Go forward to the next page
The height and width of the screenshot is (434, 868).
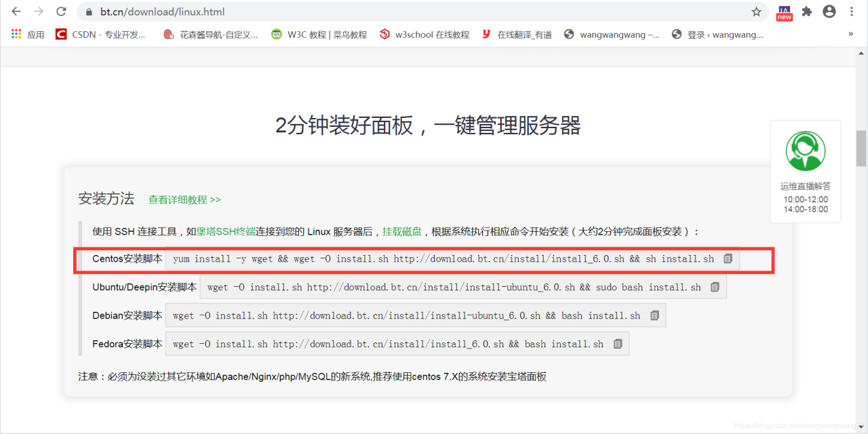39,12
